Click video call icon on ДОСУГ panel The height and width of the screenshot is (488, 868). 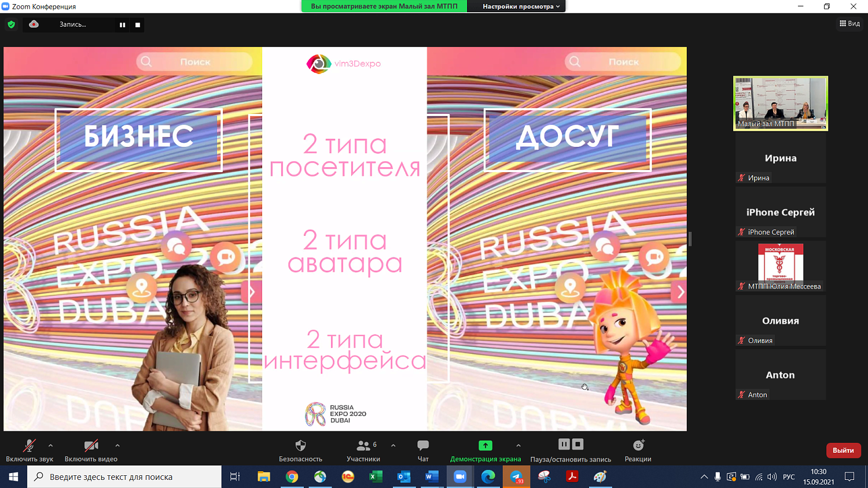654,257
